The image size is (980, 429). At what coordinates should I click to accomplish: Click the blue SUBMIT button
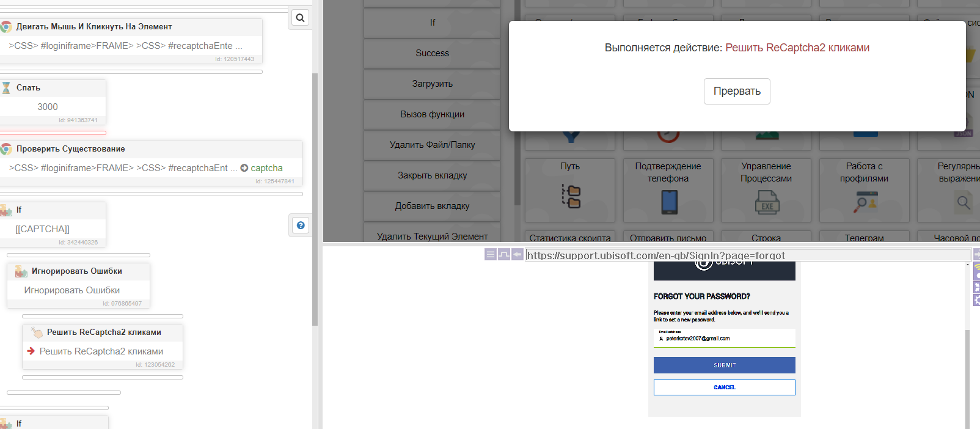724,365
